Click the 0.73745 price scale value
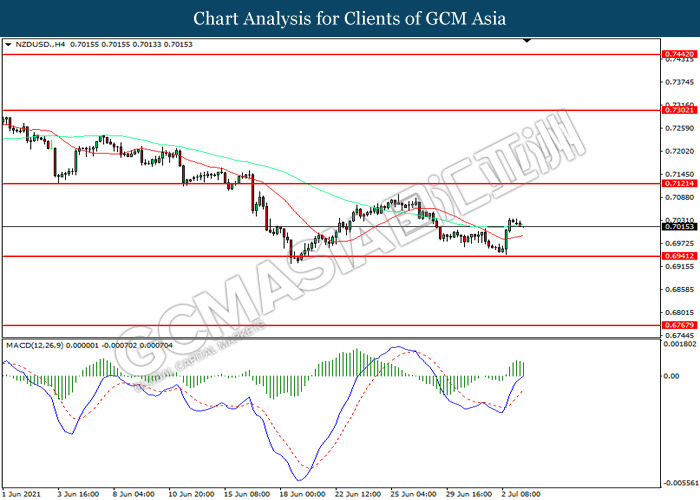 pos(679,82)
